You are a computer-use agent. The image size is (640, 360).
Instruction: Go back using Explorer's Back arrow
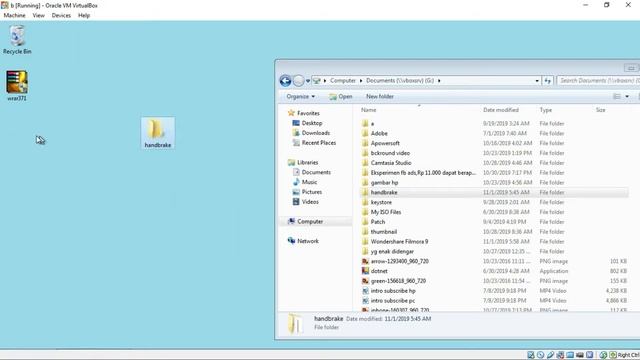285,81
